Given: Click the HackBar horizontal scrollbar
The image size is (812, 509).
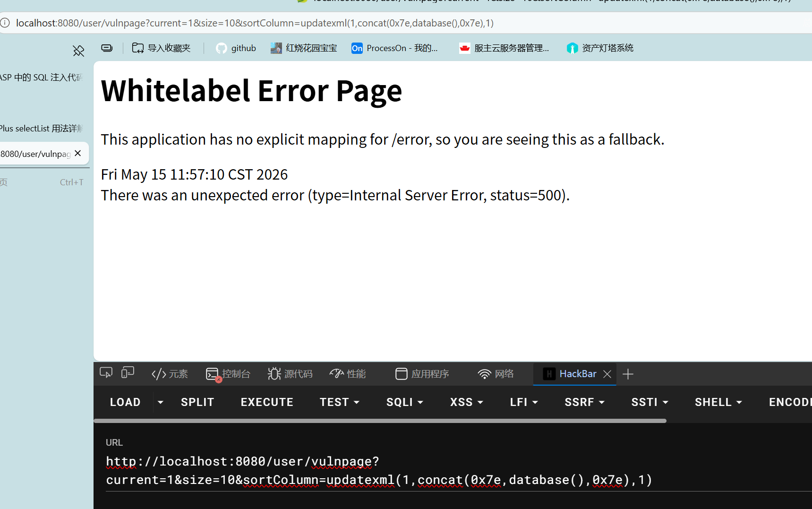Looking at the screenshot, I should pos(380,421).
